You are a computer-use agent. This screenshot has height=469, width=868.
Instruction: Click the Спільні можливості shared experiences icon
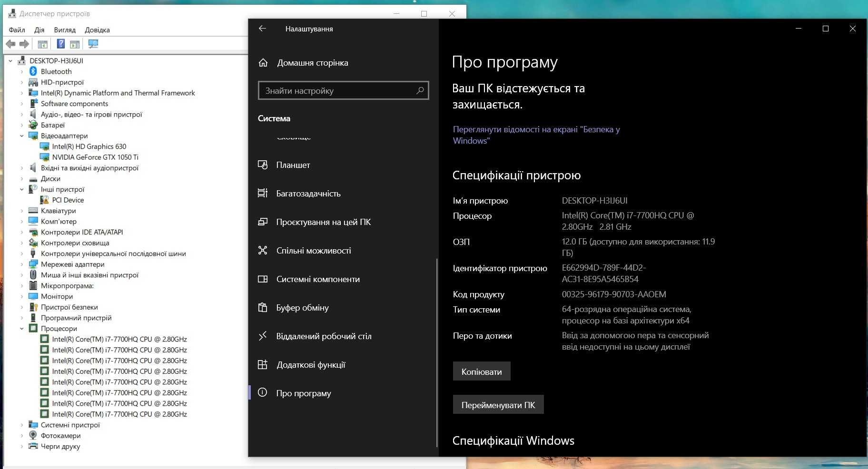[x=263, y=250]
